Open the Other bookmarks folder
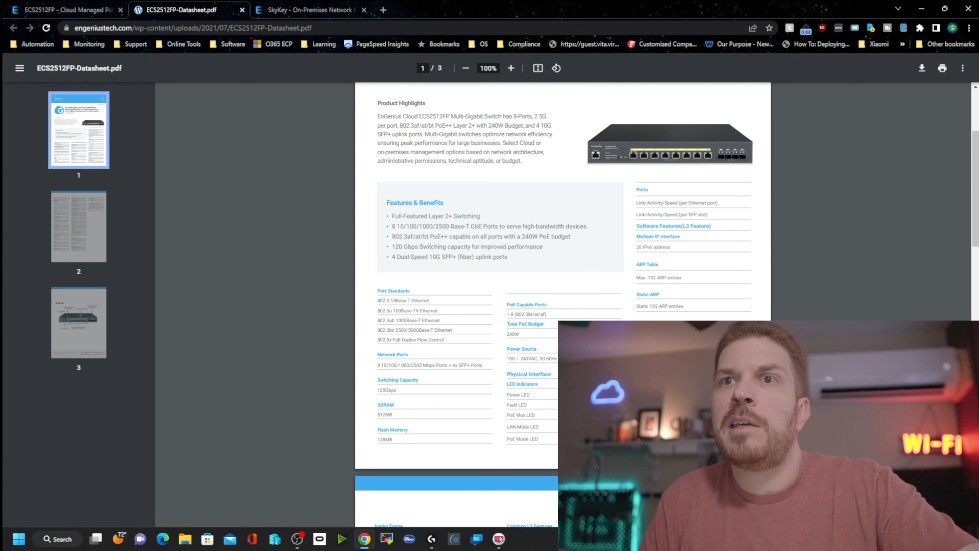The height and width of the screenshot is (551, 979). click(x=945, y=44)
